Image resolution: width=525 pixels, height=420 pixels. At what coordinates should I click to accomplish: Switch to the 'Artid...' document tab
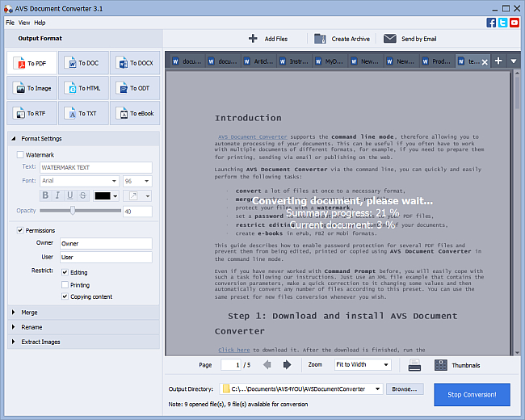point(258,61)
